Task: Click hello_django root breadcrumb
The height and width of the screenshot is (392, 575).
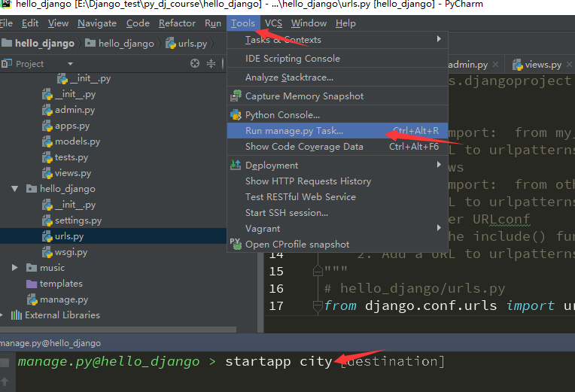Action: 38,44
